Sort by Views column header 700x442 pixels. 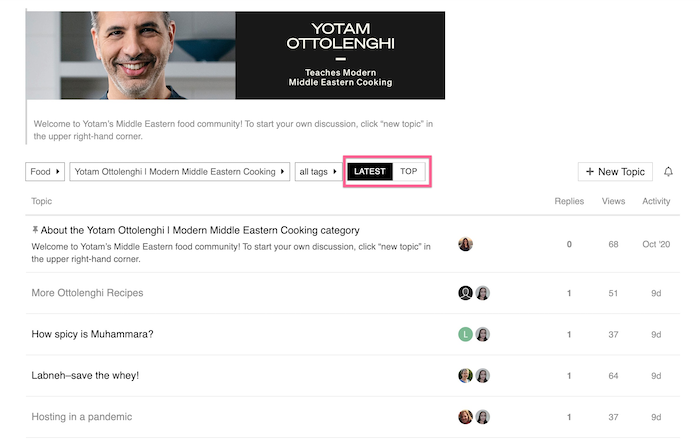pyautogui.click(x=613, y=201)
